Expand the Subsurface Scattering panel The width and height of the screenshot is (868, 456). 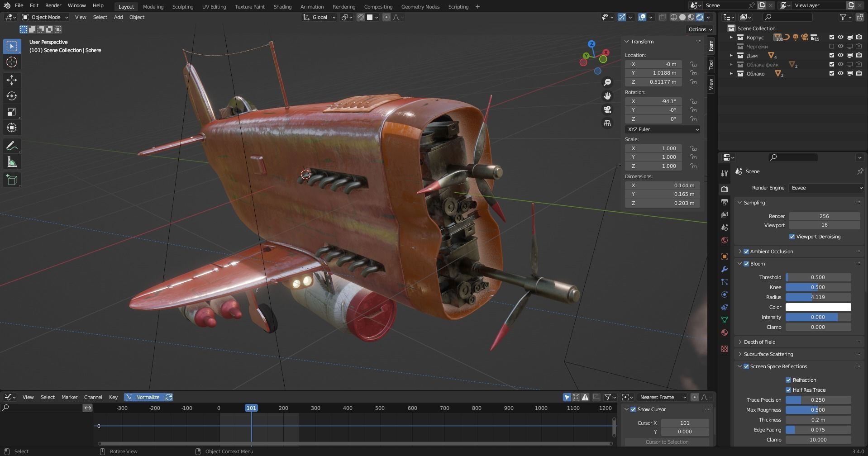768,354
